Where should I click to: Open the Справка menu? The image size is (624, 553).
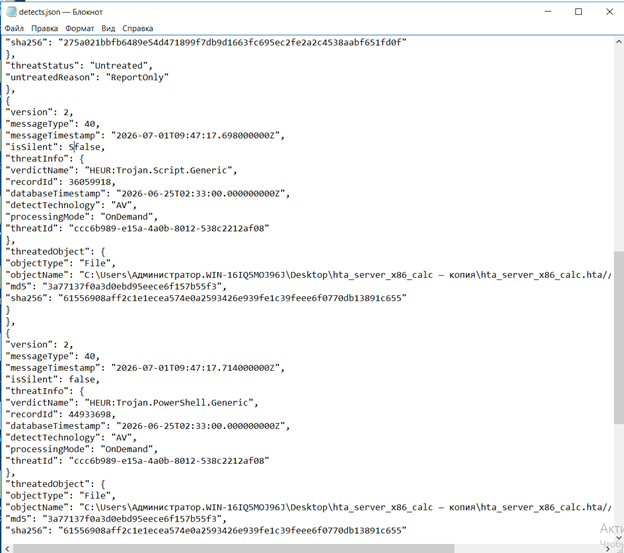[x=138, y=28]
